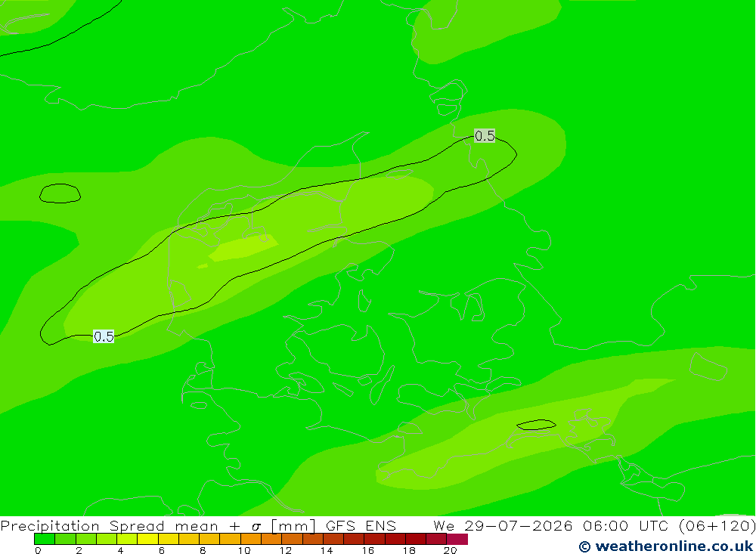
Task: Click legend tick label '20'
Action: 451,550
